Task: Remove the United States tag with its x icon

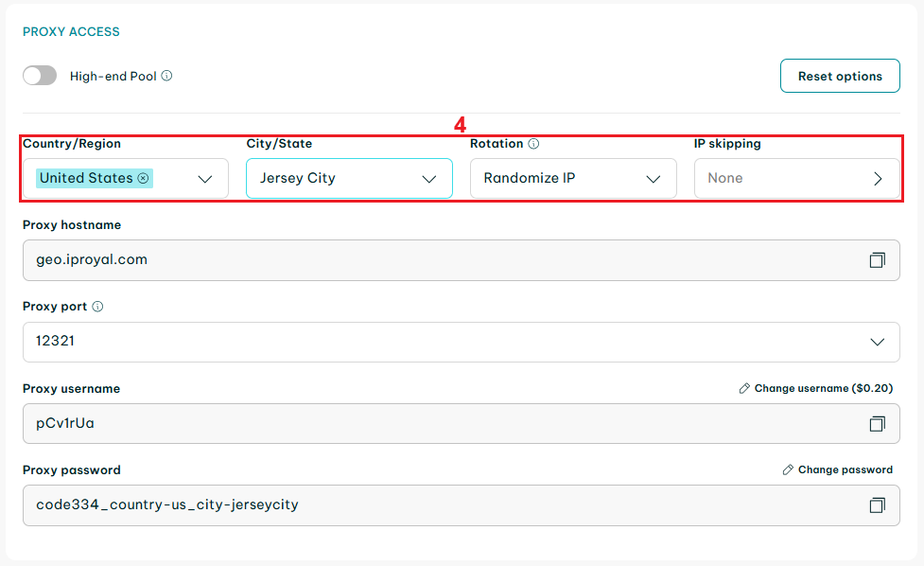Action: point(143,178)
